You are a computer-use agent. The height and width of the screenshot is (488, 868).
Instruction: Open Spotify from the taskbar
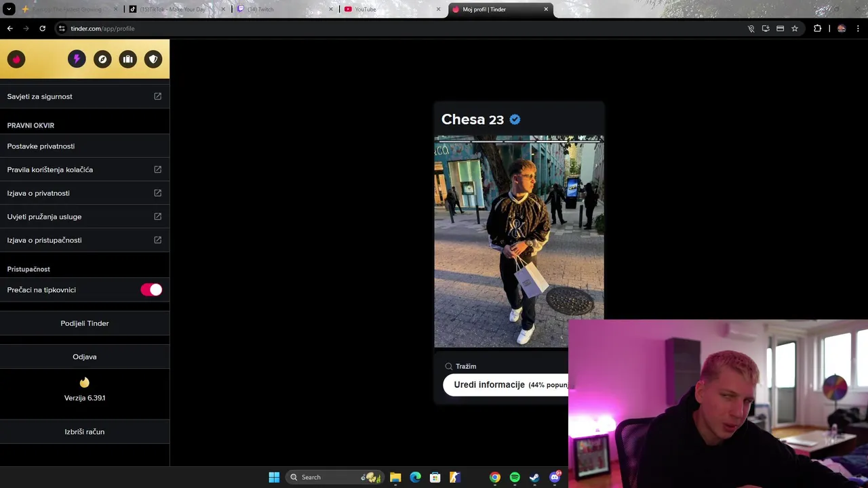[x=515, y=477]
